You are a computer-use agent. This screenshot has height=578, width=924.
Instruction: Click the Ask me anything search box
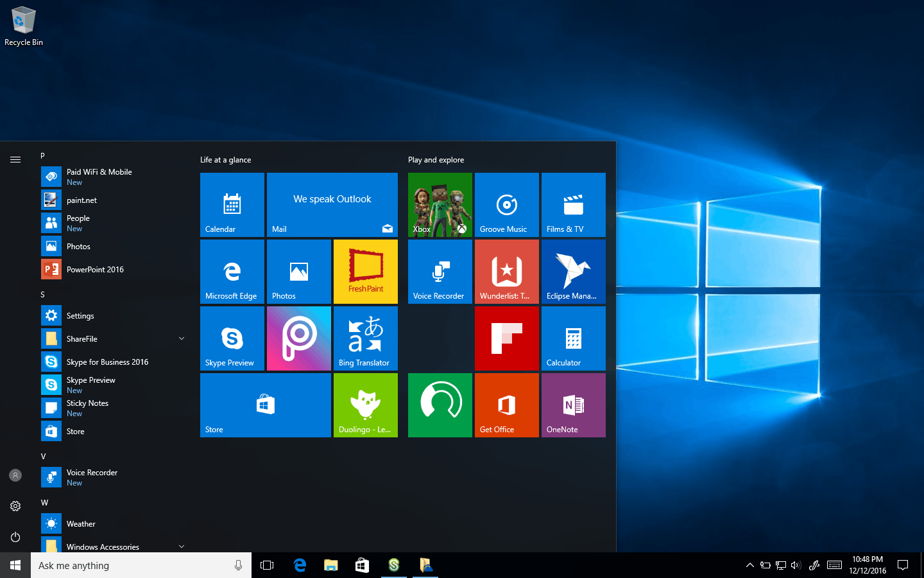pos(141,565)
